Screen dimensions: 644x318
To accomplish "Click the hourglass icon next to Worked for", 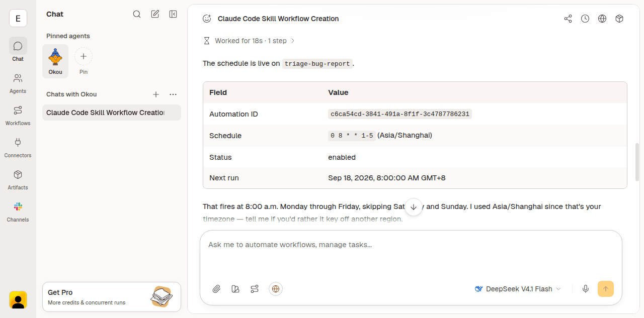I will [x=206, y=41].
